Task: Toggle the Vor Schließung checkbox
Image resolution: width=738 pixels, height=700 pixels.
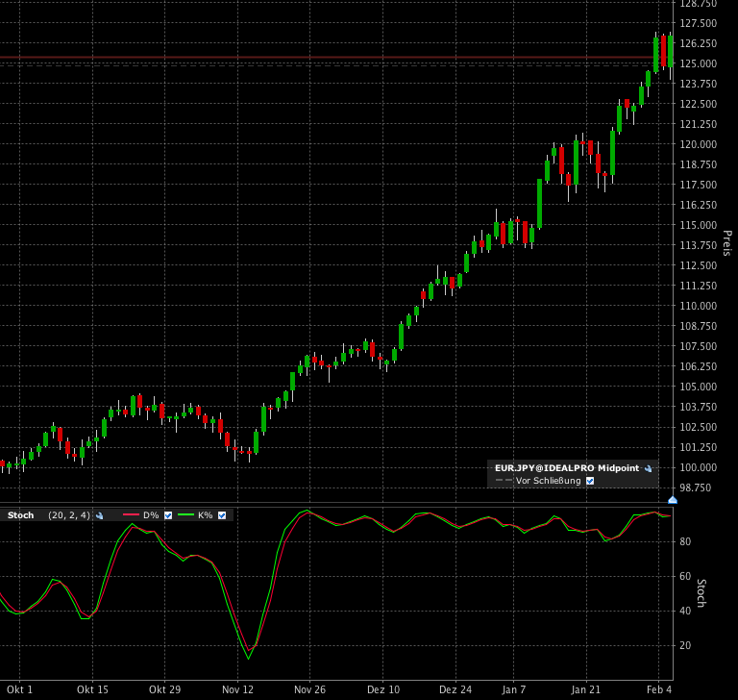Action: (x=590, y=481)
